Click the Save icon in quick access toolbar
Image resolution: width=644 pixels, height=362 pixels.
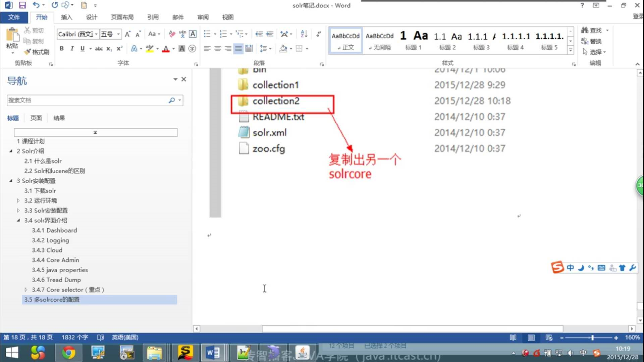coord(22,5)
